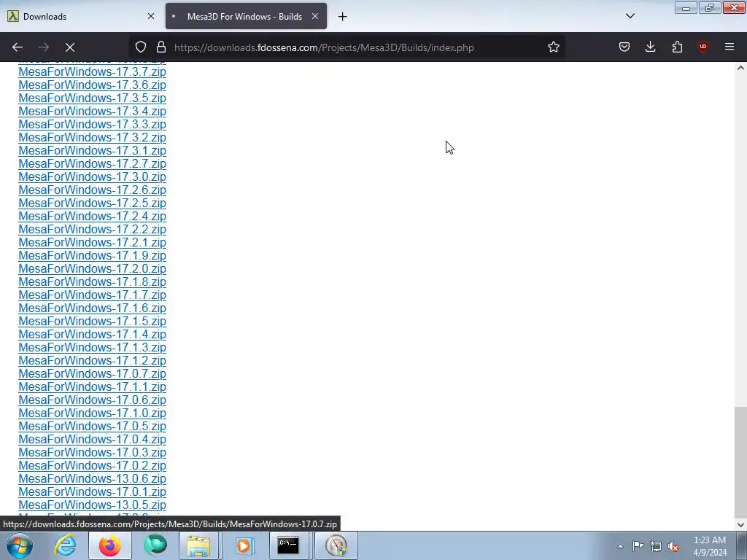Get MesaForWindows-17.0.3.zip
This screenshot has height=560, width=747.
tap(93, 453)
